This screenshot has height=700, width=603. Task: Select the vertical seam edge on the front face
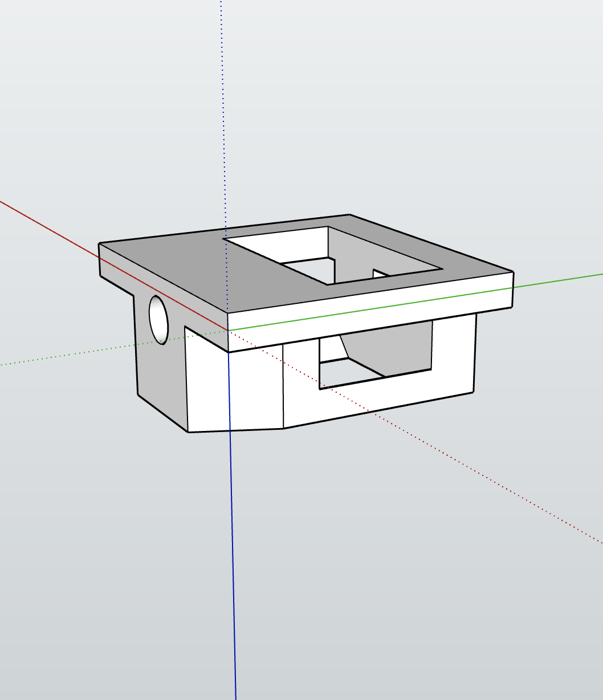(283, 386)
